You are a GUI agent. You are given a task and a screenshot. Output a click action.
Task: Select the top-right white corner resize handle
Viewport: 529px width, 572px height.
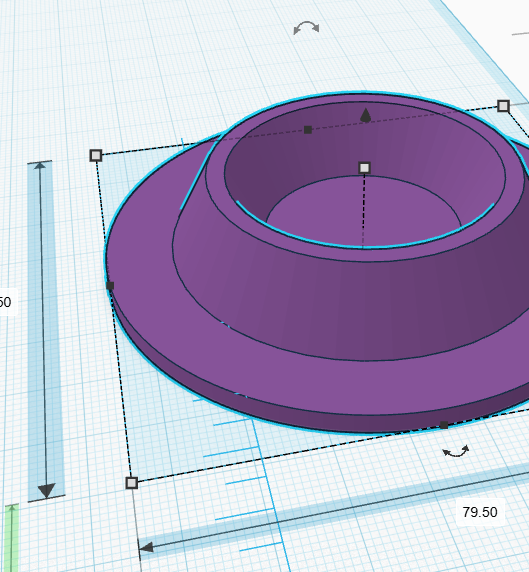(x=503, y=106)
